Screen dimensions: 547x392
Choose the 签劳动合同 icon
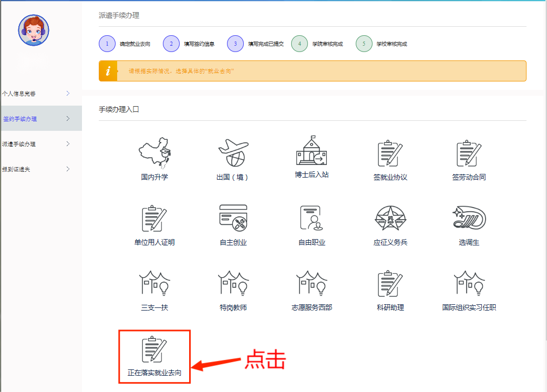point(469,153)
